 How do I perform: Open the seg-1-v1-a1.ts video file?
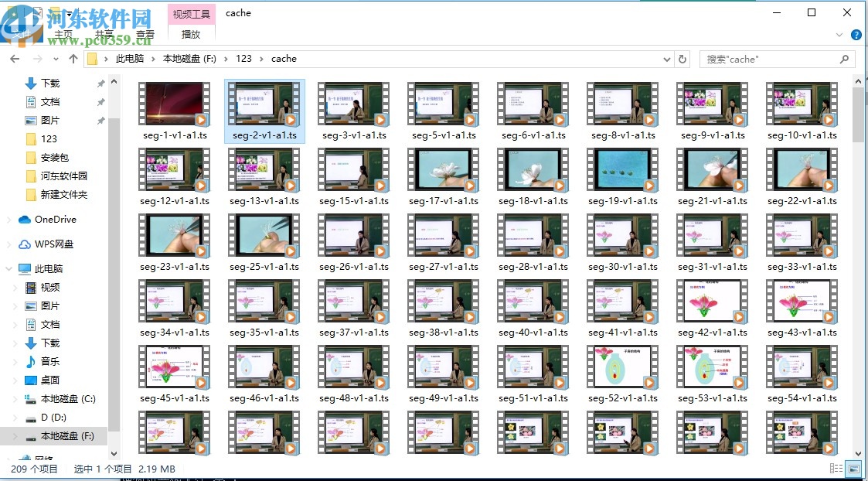pyautogui.click(x=175, y=111)
